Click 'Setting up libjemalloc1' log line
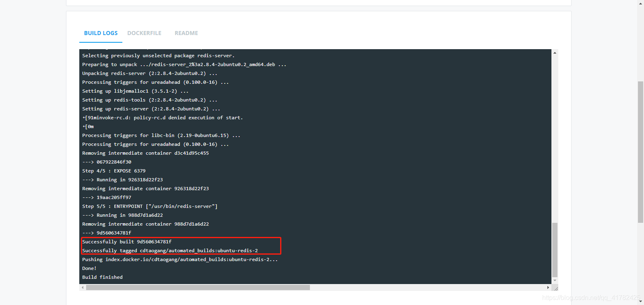This screenshot has width=644, height=305. [135, 91]
